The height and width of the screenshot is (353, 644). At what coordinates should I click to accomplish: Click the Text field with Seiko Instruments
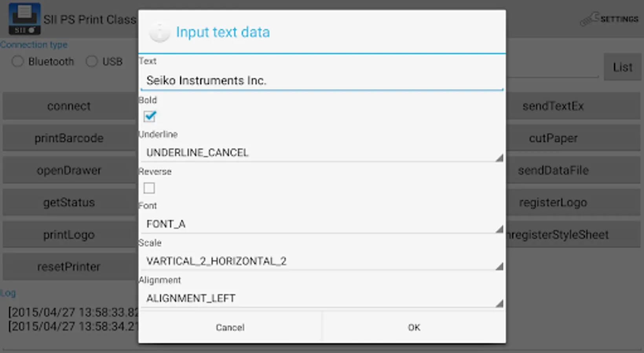point(321,81)
